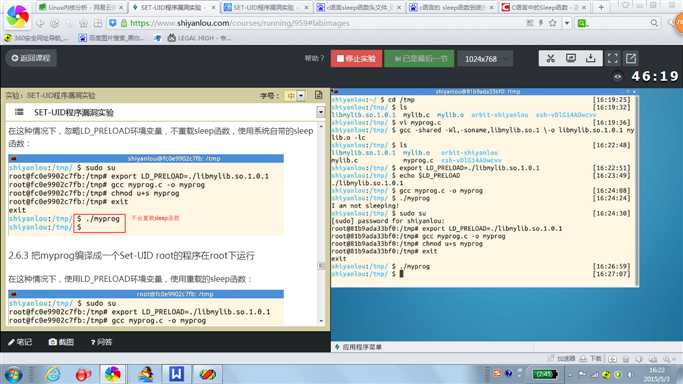Open the cartoon character taskbar app

coord(145,374)
